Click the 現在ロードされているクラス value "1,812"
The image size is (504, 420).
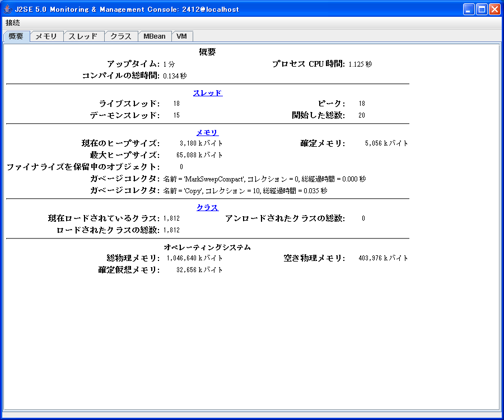tap(172, 218)
